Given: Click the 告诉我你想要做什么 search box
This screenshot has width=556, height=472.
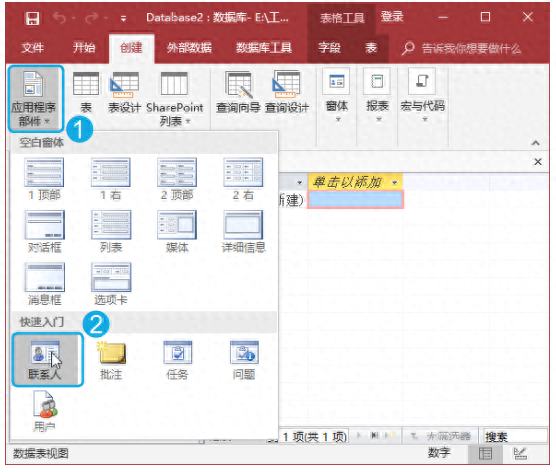Looking at the screenshot, I should [462, 48].
